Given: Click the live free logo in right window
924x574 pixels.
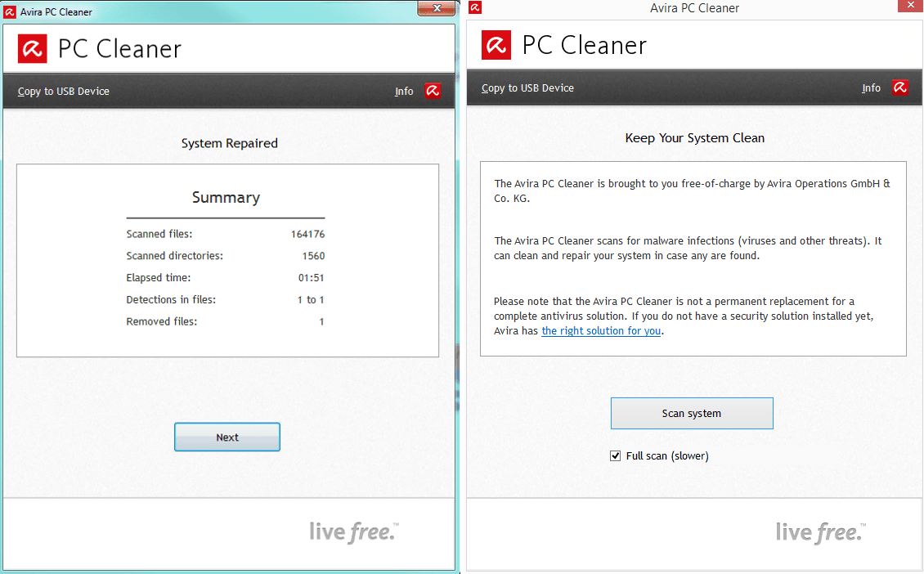Looking at the screenshot, I should click(819, 531).
